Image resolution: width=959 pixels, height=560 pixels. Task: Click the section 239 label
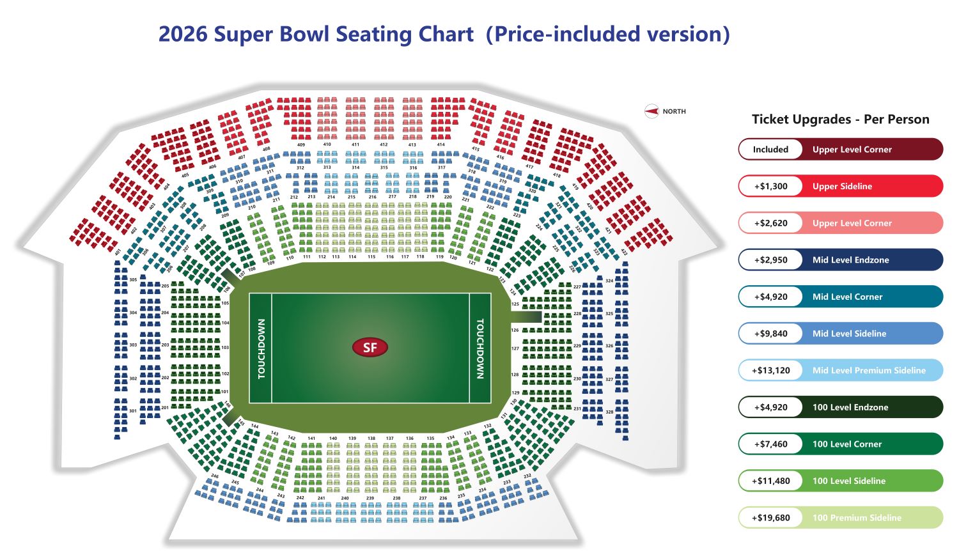click(x=370, y=498)
